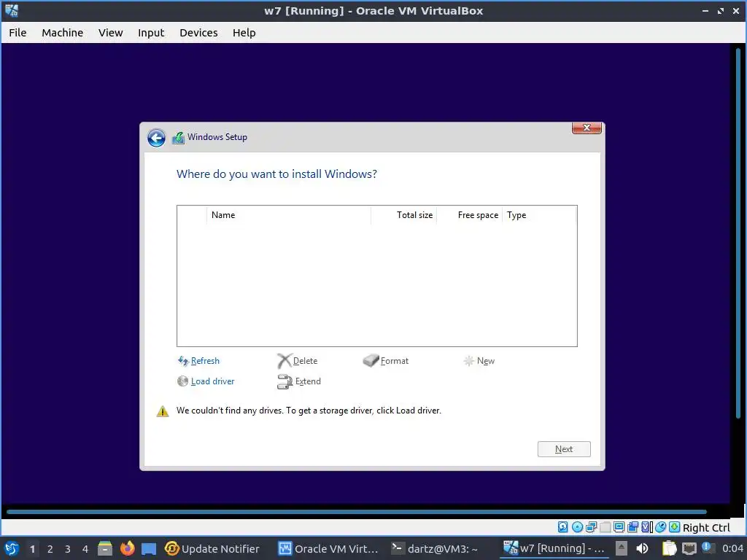The image size is (747, 560).
Task: Click the Right Ctrl host key label
Action: point(706,528)
